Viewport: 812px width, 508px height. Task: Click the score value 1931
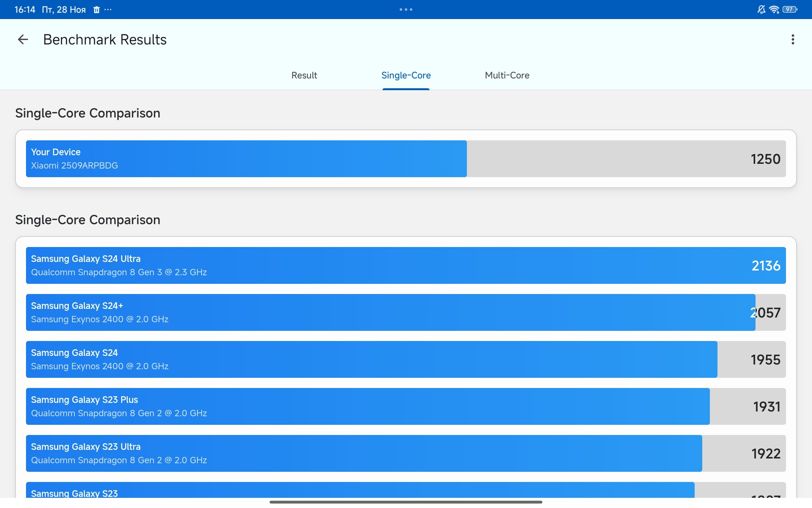click(x=767, y=407)
